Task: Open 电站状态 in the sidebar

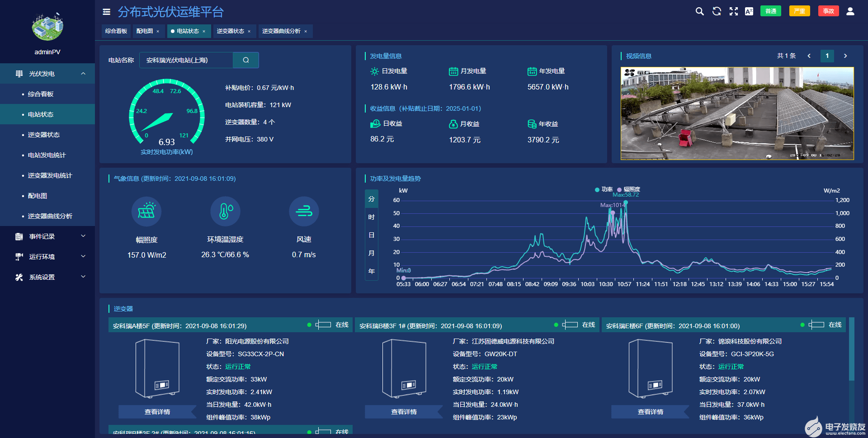Action: coord(47,114)
